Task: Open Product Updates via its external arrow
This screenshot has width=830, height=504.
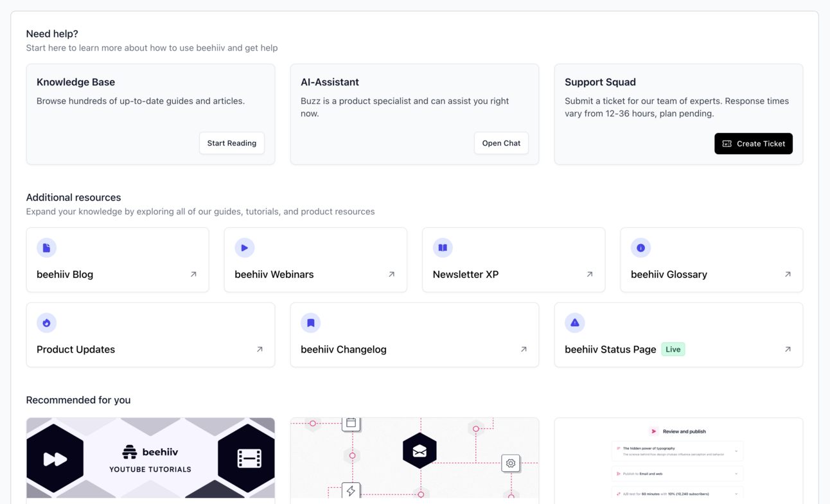Action: 260,349
